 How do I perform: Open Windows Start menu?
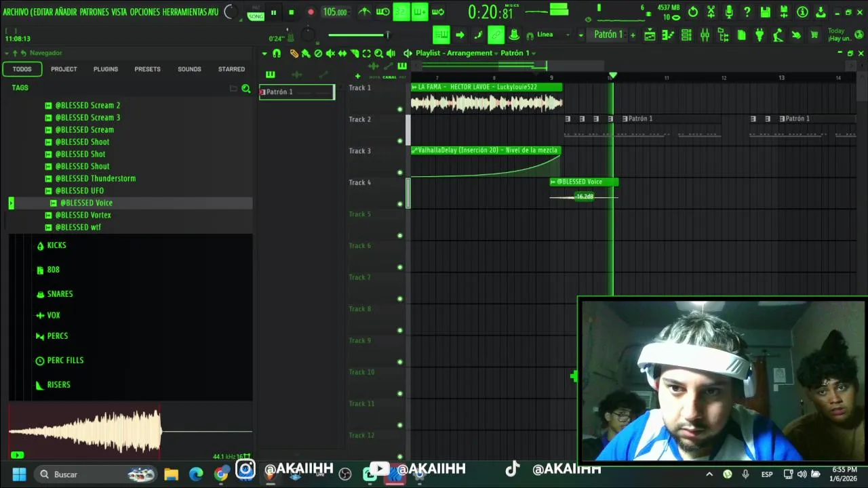(x=19, y=474)
